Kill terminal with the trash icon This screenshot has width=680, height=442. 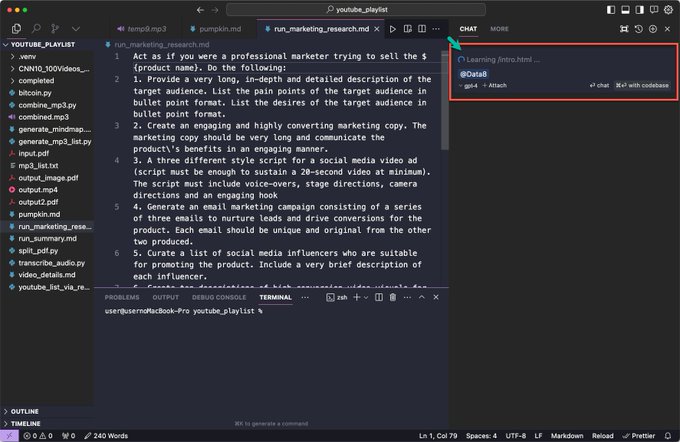point(392,298)
